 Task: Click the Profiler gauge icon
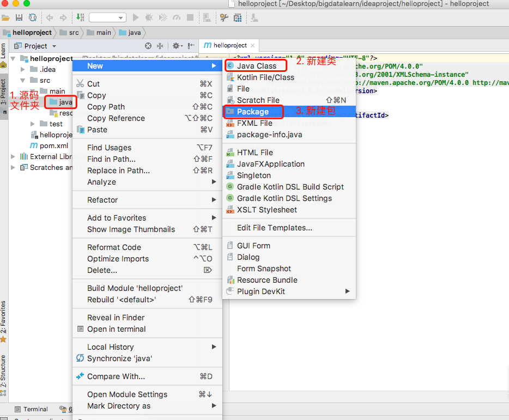click(x=177, y=17)
